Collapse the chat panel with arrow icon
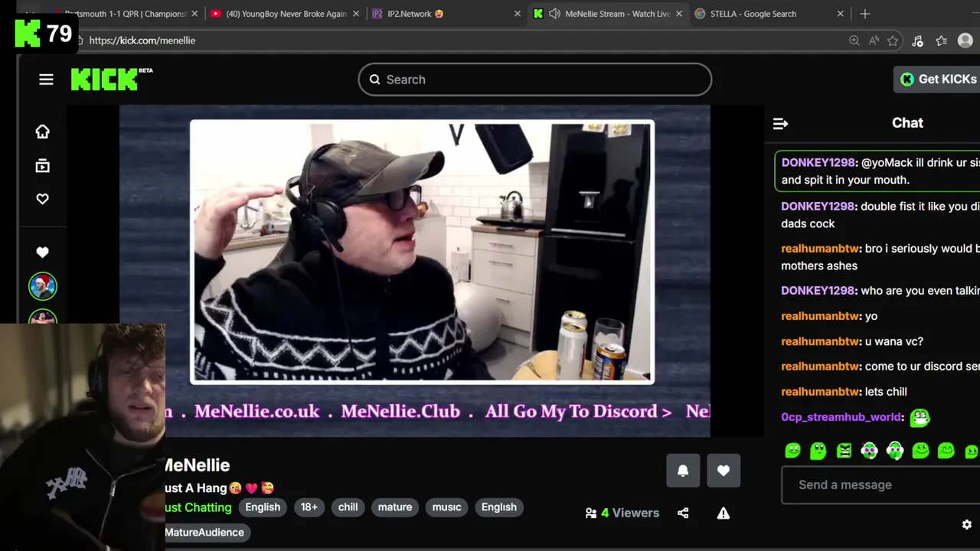980x551 pixels. pyautogui.click(x=780, y=123)
